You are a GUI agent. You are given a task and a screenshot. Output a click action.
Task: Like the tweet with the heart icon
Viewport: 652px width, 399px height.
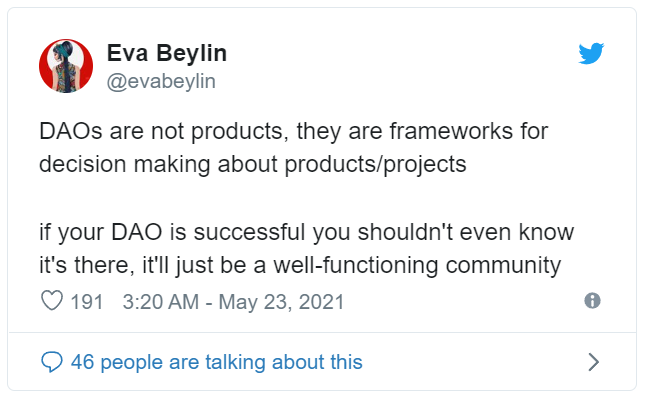pos(52,300)
